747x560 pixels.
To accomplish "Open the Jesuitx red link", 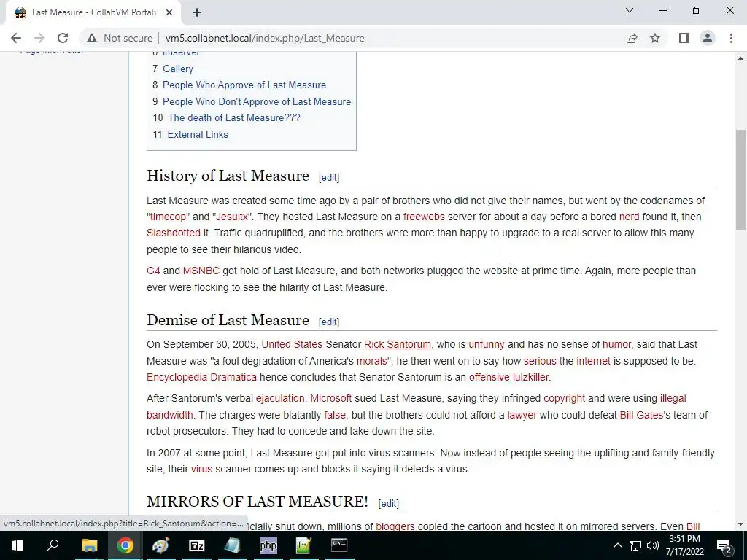I will coord(232,217).
